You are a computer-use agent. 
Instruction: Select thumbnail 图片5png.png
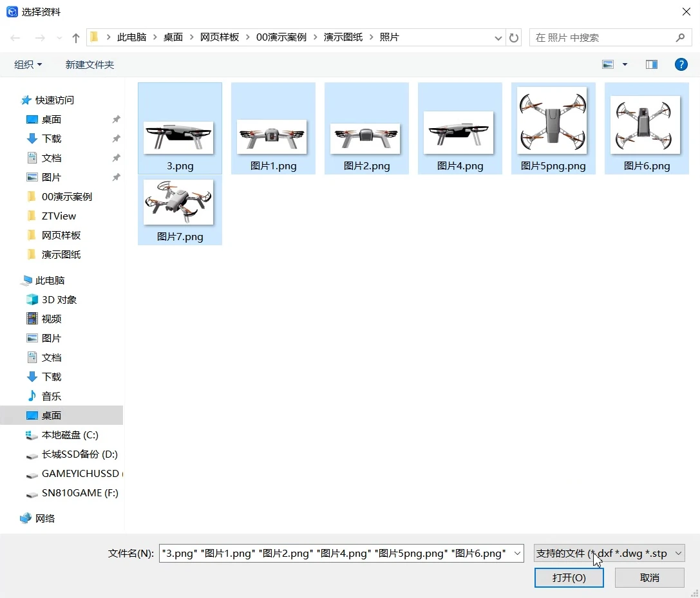tap(553, 128)
